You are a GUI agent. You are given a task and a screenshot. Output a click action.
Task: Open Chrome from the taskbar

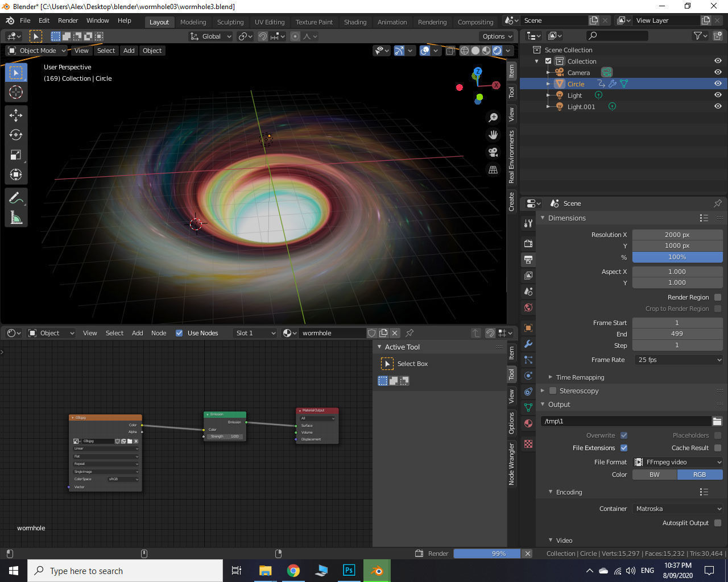[293, 571]
